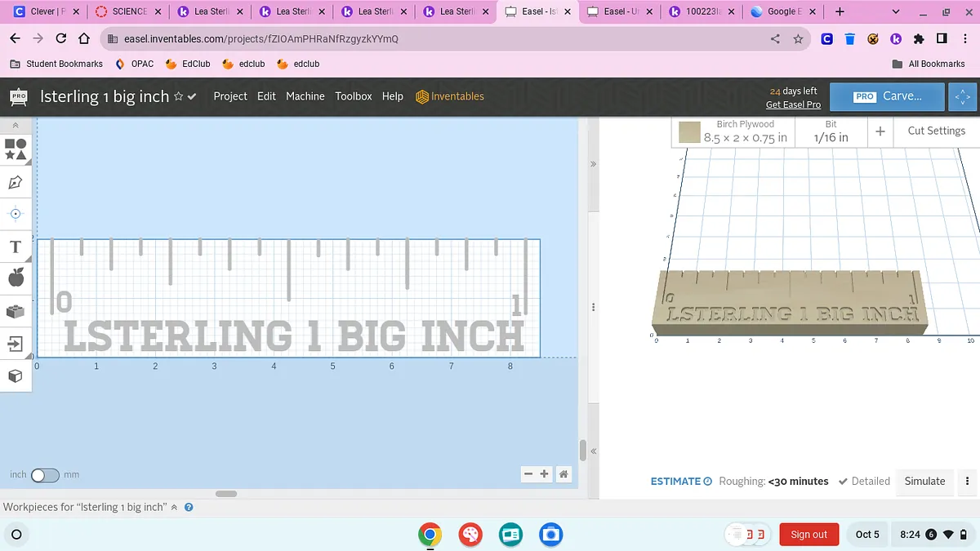980x551 pixels.
Task: Open the Machine menu
Action: point(305,96)
